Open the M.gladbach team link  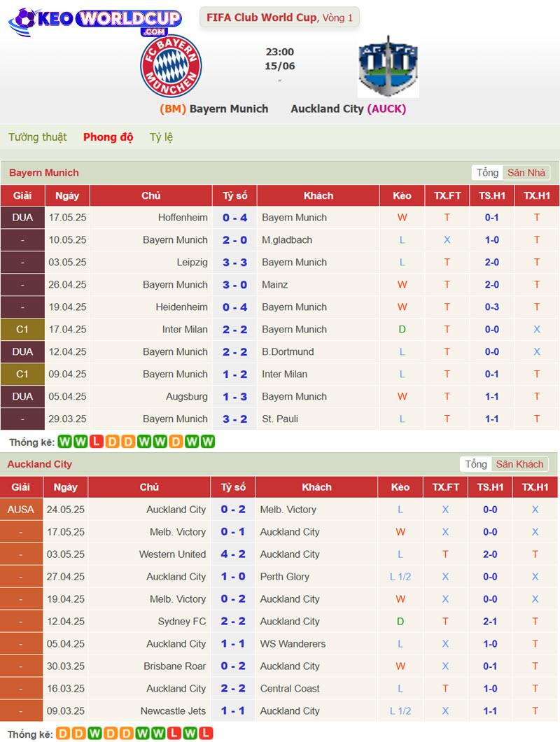pyautogui.click(x=287, y=240)
